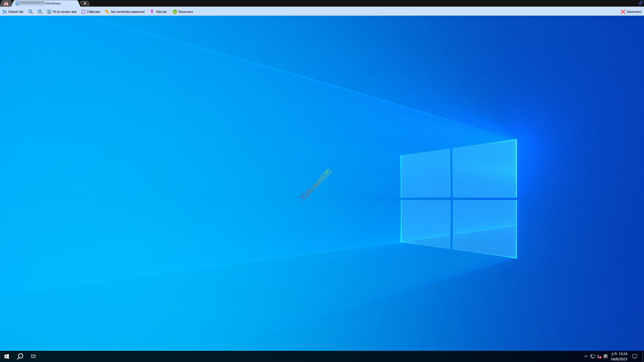
Task: Click the network icon in system tray
Action: pos(593,356)
